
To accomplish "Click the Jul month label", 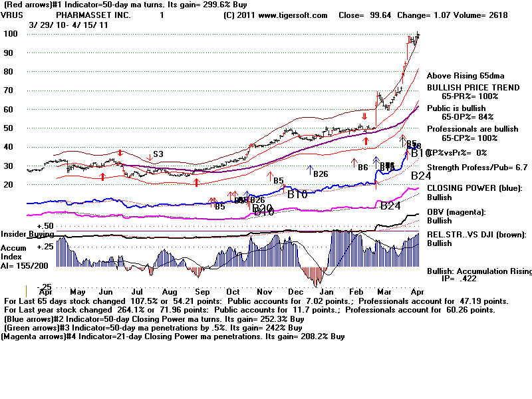I will [137, 292].
